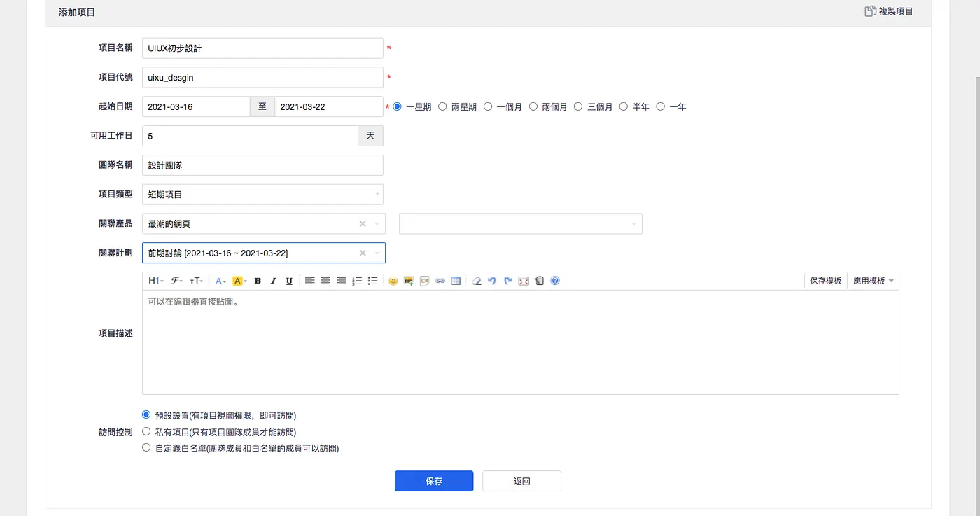Screen dimensions: 980x516
Task: Undo the last edit in the editor
Action: point(492,281)
